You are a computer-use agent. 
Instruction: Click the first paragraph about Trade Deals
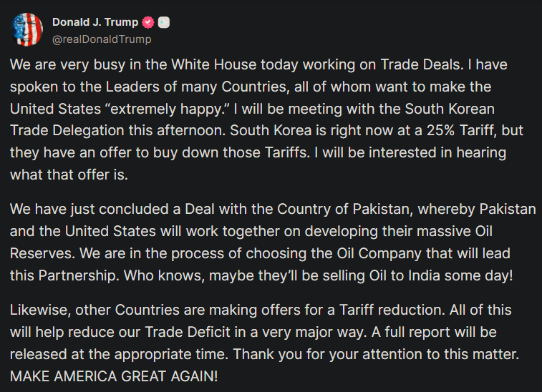(266, 119)
